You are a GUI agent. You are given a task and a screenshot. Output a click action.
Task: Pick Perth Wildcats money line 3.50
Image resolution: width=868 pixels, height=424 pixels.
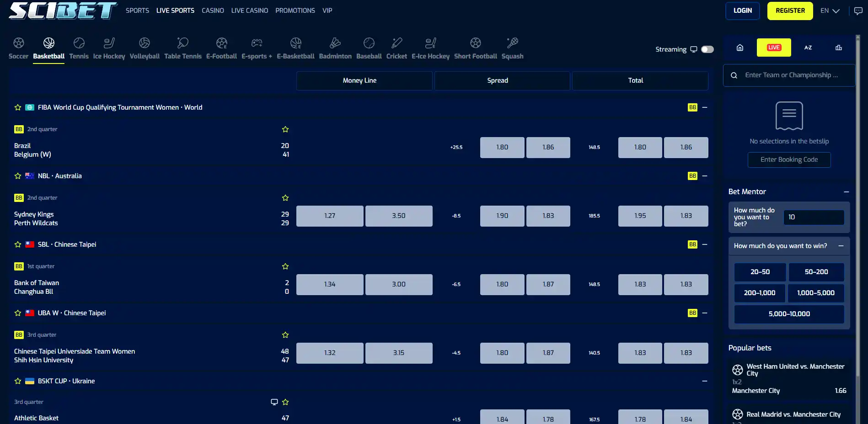(x=399, y=216)
